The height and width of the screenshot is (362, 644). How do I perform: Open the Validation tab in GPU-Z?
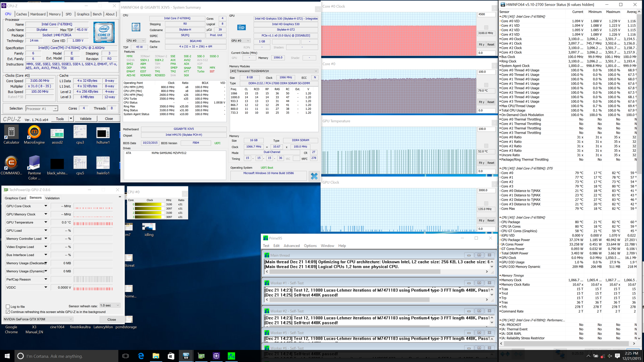52,198
